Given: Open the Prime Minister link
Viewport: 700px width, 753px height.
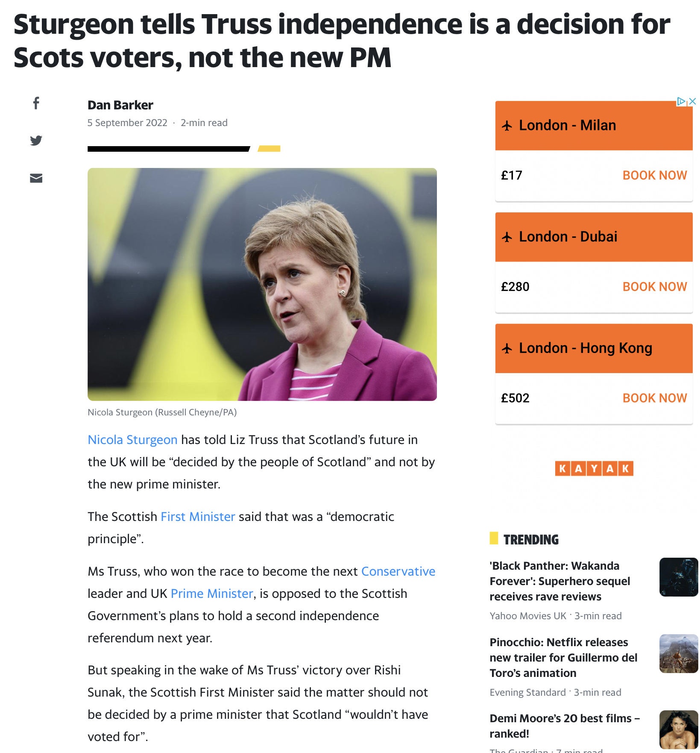Looking at the screenshot, I should point(212,594).
